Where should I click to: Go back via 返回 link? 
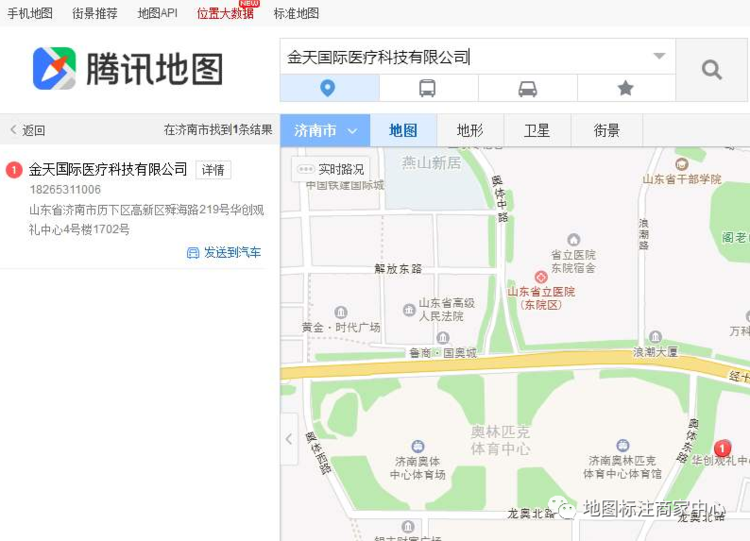coord(28,130)
